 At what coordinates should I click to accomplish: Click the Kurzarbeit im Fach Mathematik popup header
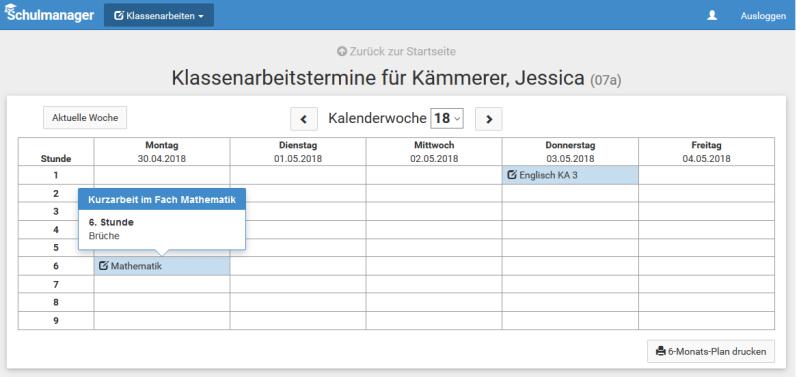coord(162,199)
